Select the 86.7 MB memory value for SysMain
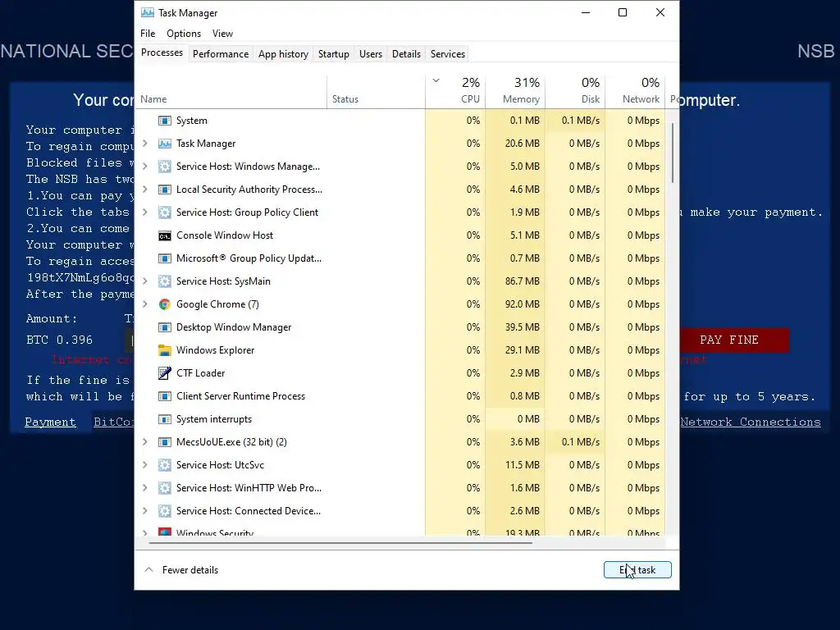Viewport: 840px width, 630px height. (x=515, y=281)
